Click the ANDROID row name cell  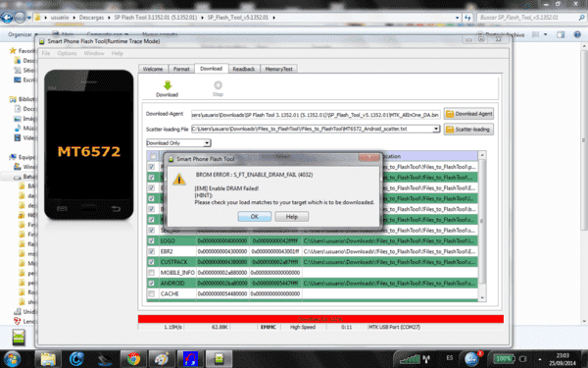point(177,283)
